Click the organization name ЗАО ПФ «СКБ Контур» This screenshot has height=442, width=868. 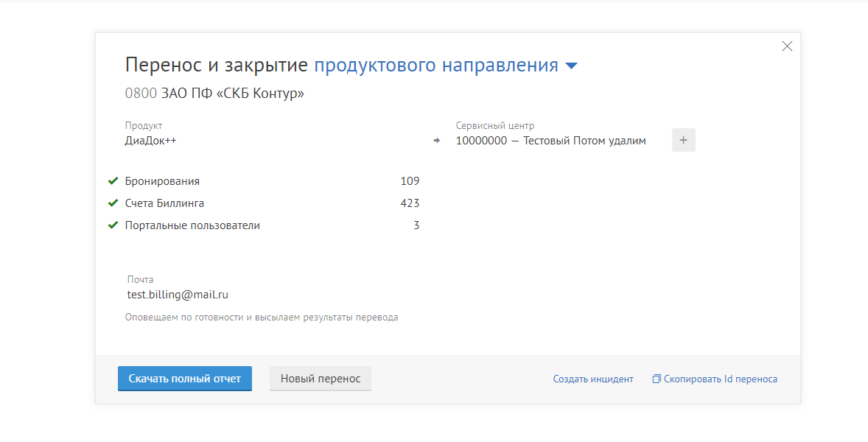233,94
